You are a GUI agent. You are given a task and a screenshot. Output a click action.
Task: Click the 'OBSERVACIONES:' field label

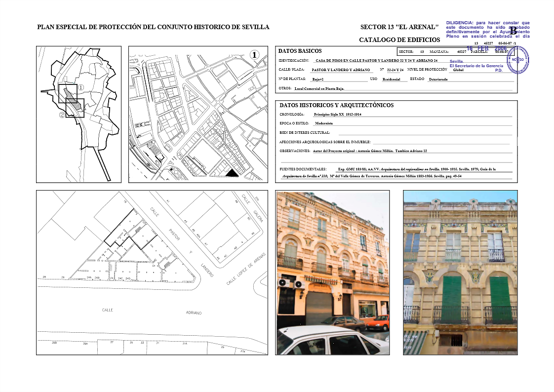[x=295, y=151]
